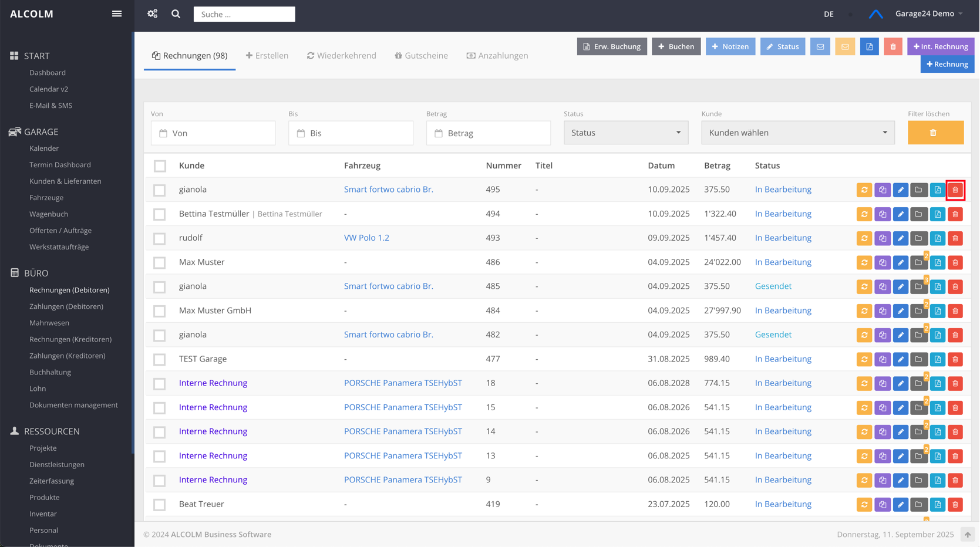Click the red trash button in the top toolbar
Image resolution: width=980 pixels, height=547 pixels.
point(893,46)
